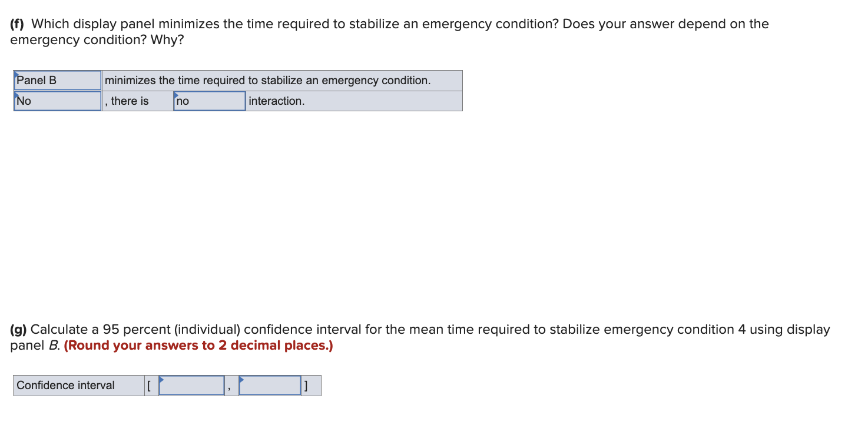
Task: Click the blue arrow on the Panel B selector
Action: (17, 75)
